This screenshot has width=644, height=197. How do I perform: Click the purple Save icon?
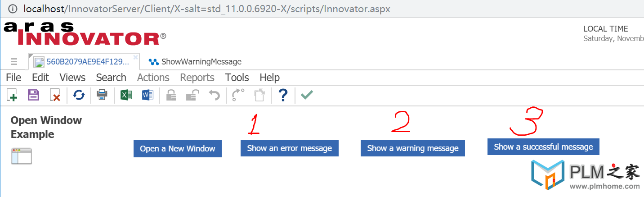coord(34,95)
